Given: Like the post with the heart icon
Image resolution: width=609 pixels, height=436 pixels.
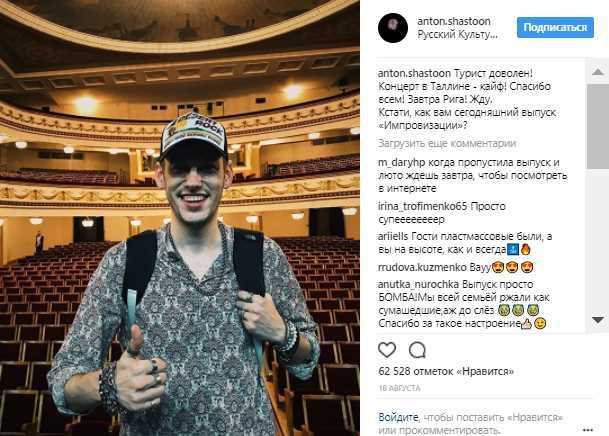Looking at the screenshot, I should (387, 350).
